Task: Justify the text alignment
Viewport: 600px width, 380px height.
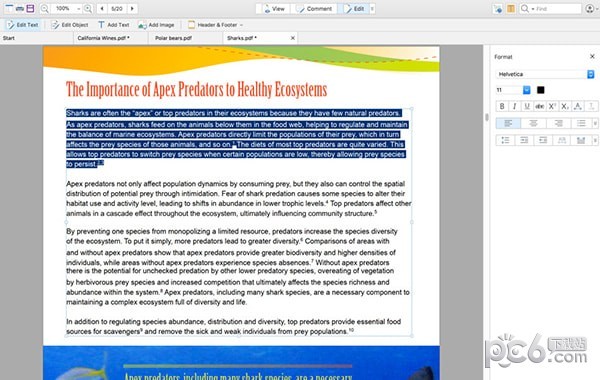Action: click(581, 123)
